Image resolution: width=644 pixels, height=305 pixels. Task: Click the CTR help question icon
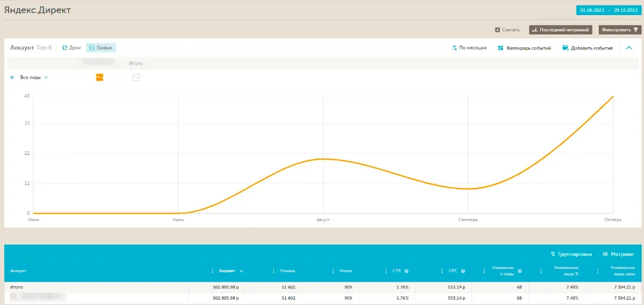coord(406,271)
